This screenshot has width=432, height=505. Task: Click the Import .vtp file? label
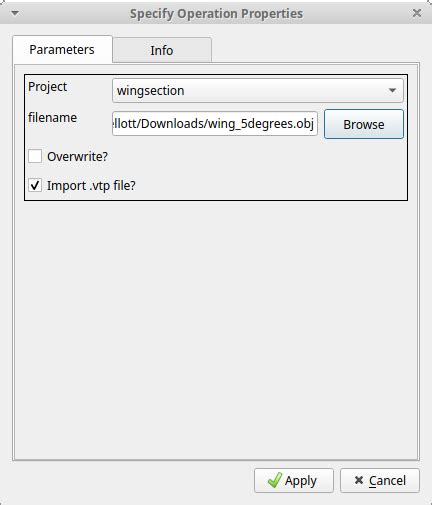(x=91, y=185)
